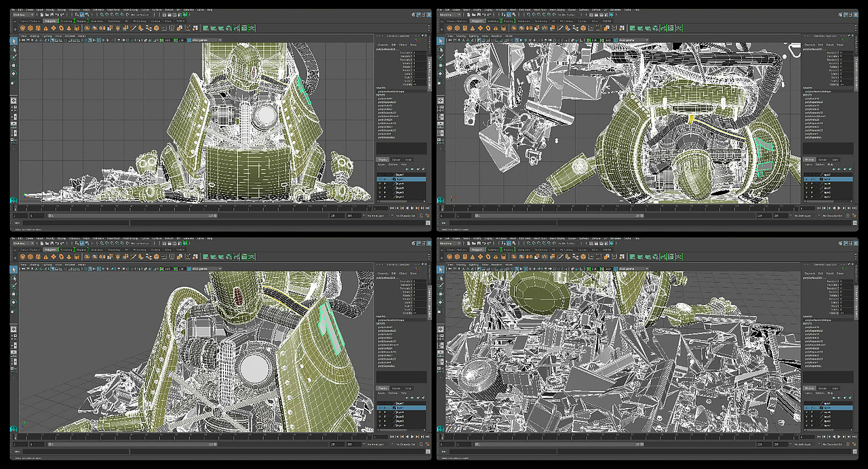Create polygon sphere from top-left window shelf
The height and width of the screenshot is (469, 868).
click(22, 28)
